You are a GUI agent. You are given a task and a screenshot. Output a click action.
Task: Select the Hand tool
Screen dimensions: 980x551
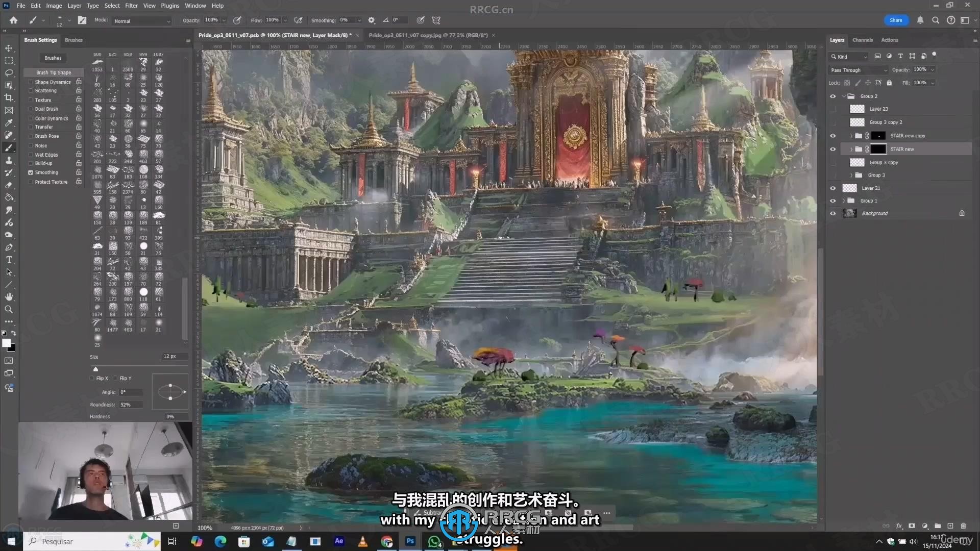pyautogui.click(x=9, y=297)
